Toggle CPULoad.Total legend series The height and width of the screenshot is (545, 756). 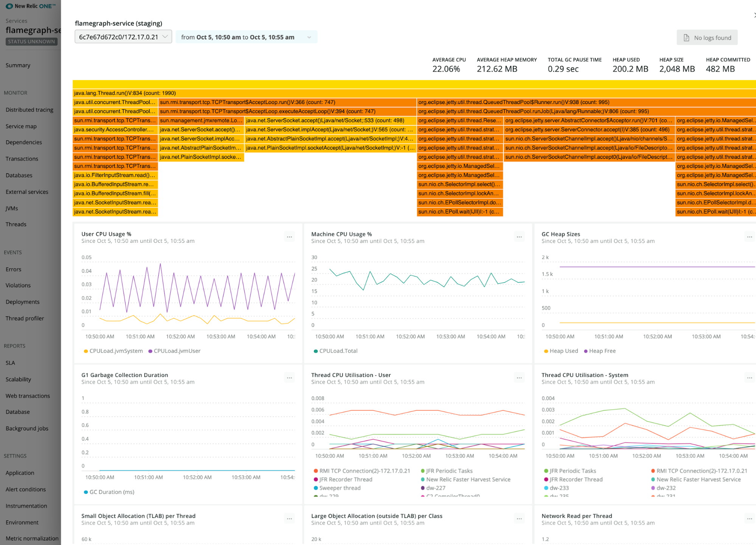335,351
